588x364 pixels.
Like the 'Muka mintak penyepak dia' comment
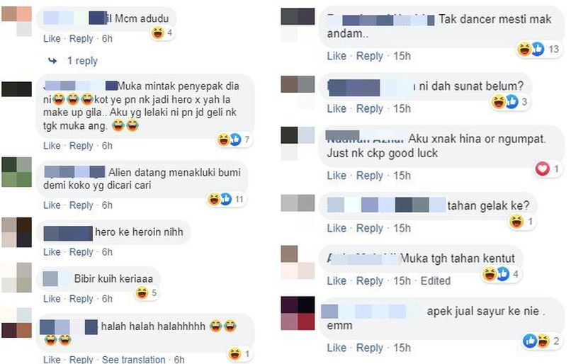click(52, 145)
